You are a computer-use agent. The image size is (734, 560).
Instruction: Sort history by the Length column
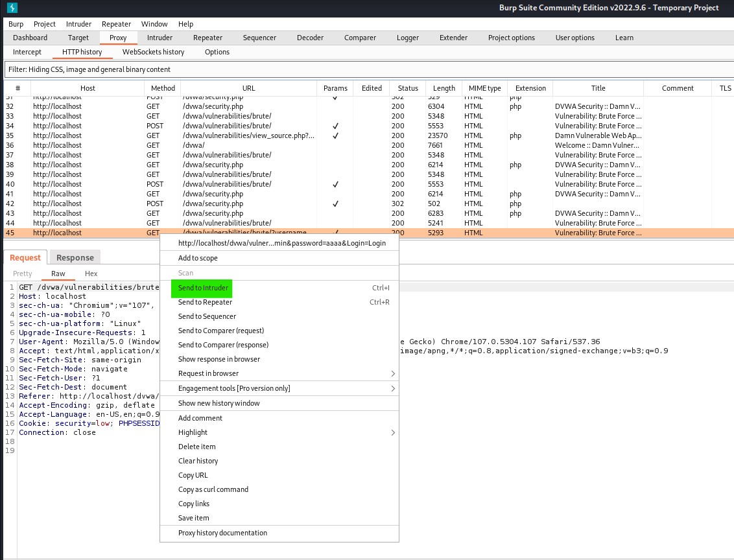(444, 88)
